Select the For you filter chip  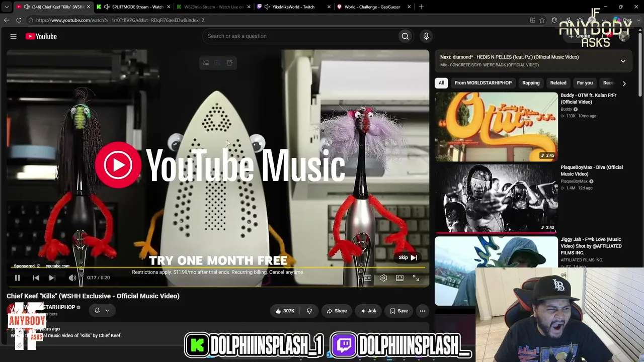click(585, 83)
